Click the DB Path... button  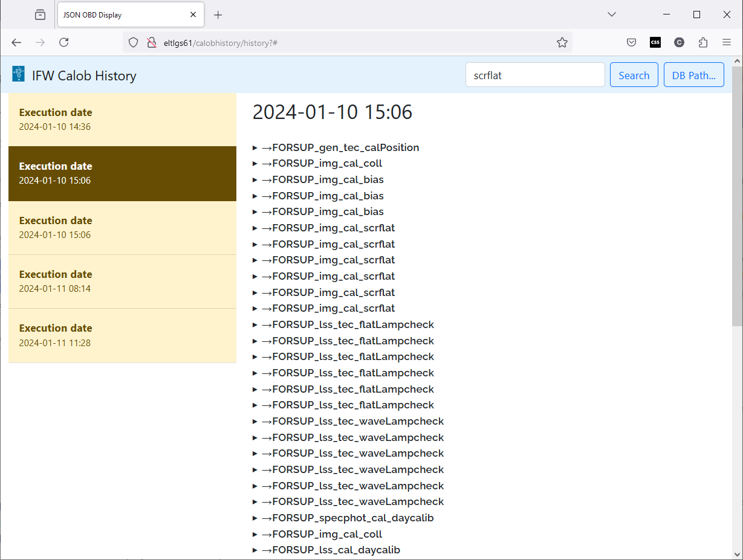coord(693,75)
